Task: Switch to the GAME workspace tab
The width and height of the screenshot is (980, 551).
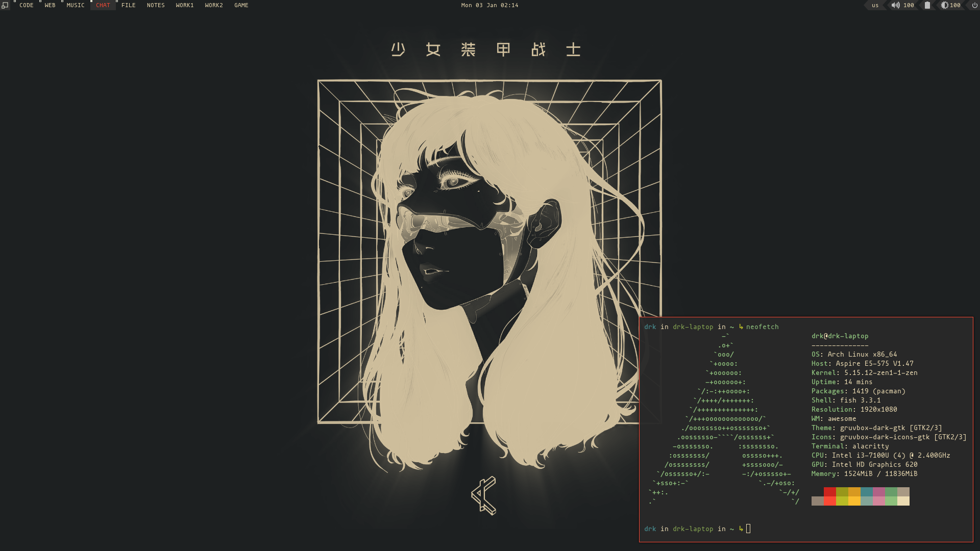Action: pos(240,6)
